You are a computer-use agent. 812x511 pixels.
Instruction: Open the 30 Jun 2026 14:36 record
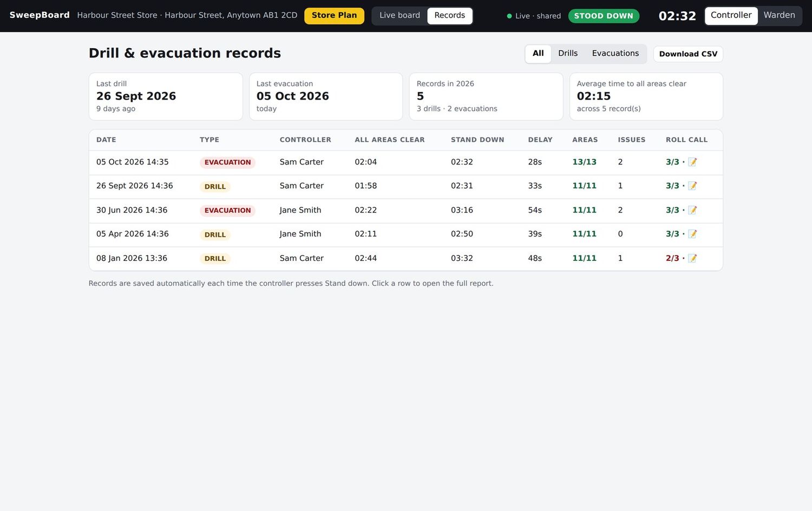[406, 211]
